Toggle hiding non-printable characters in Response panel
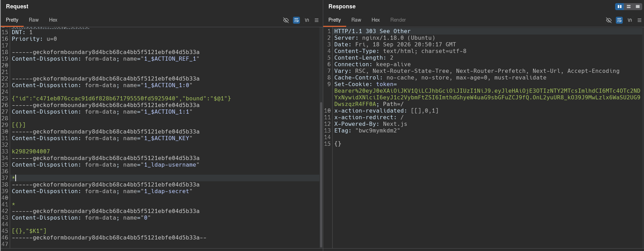Screen dimensions: 644x251 [609, 20]
